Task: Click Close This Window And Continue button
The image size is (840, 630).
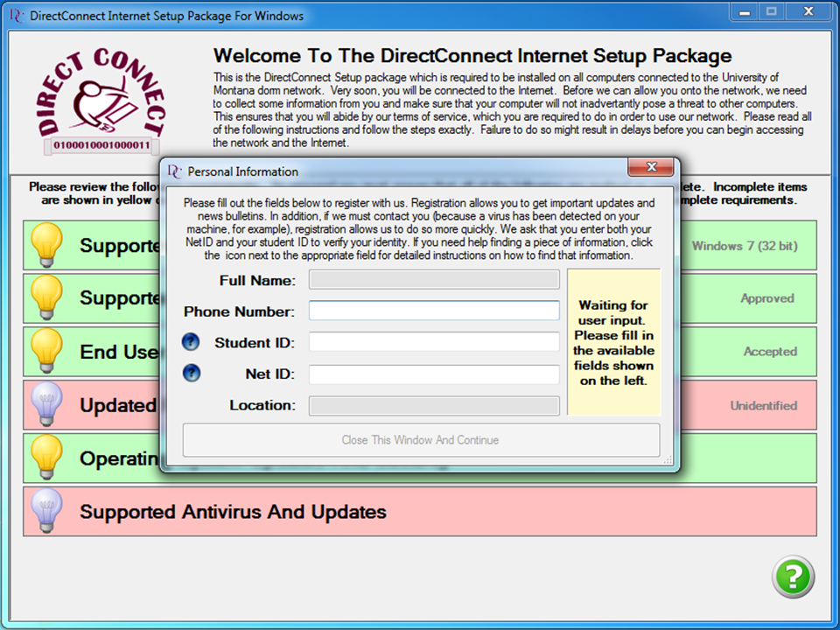Action: [x=421, y=440]
